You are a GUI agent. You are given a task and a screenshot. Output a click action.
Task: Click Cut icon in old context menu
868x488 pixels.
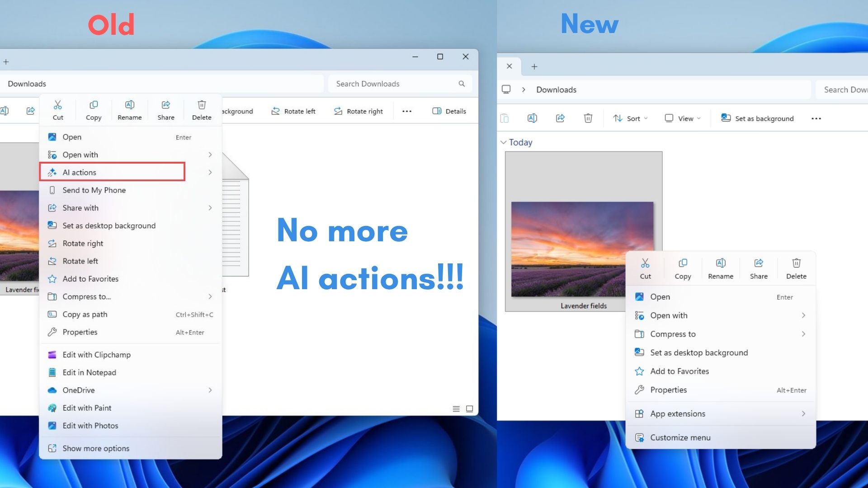tap(58, 105)
